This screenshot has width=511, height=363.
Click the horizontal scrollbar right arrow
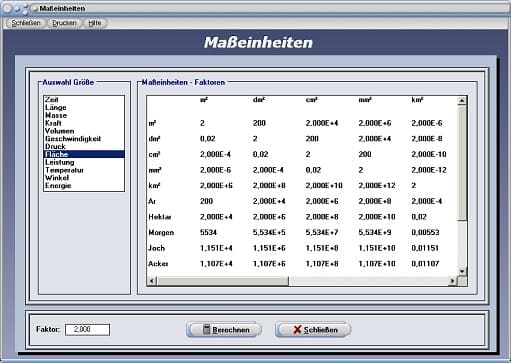pyautogui.click(x=452, y=281)
